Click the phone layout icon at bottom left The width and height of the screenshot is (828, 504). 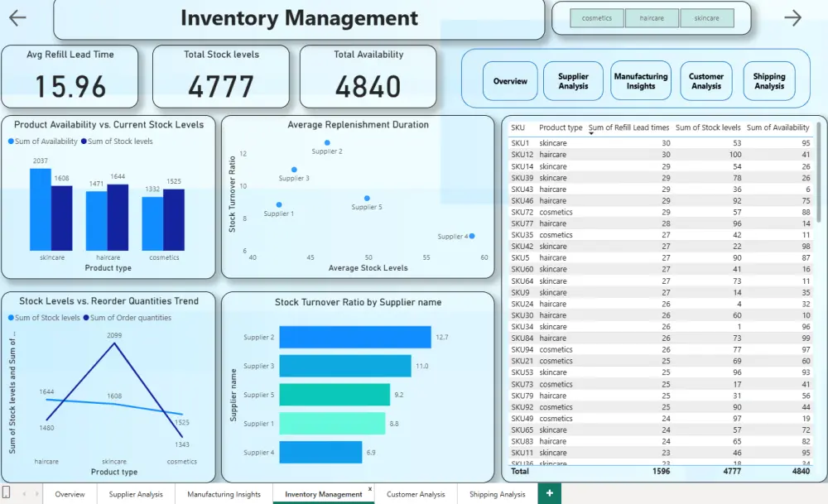coord(7,492)
